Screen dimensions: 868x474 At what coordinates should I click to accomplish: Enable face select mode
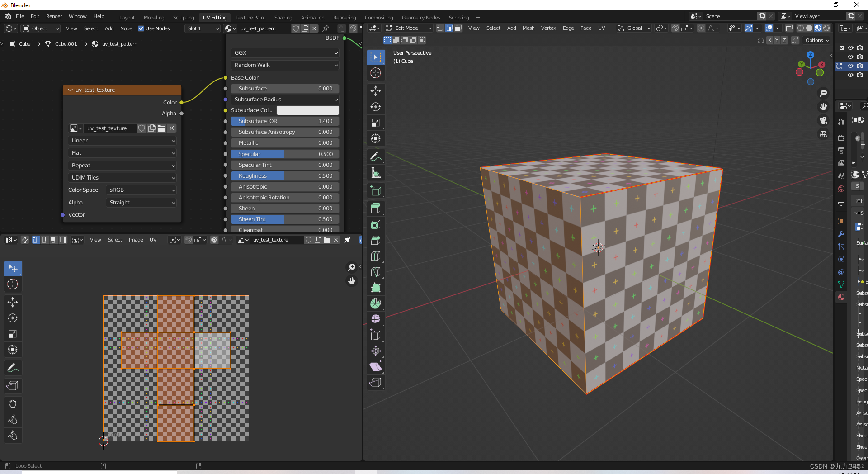(x=458, y=28)
